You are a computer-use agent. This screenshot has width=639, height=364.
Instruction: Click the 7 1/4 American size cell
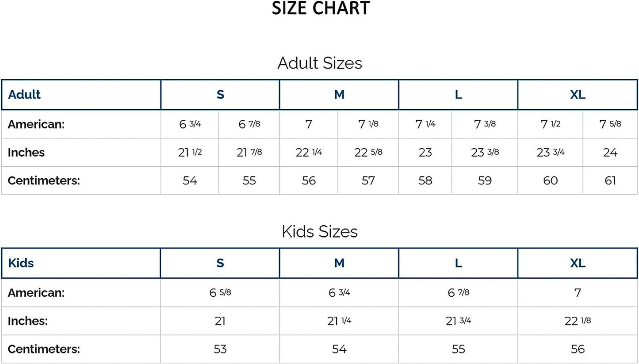(x=425, y=124)
